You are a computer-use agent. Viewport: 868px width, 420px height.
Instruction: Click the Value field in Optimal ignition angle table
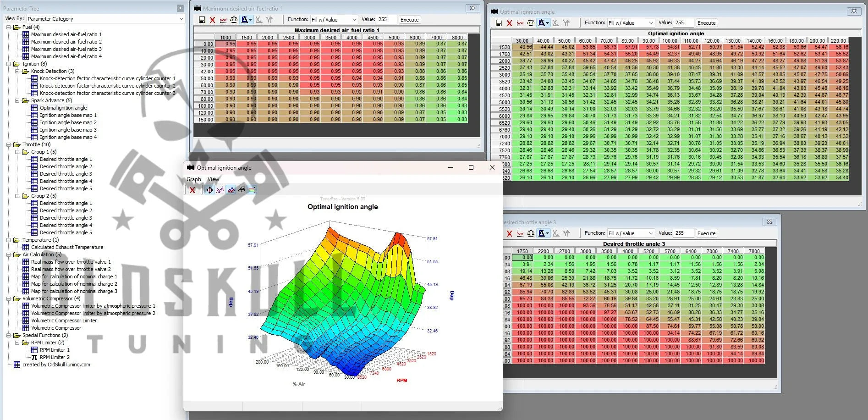[x=683, y=23]
